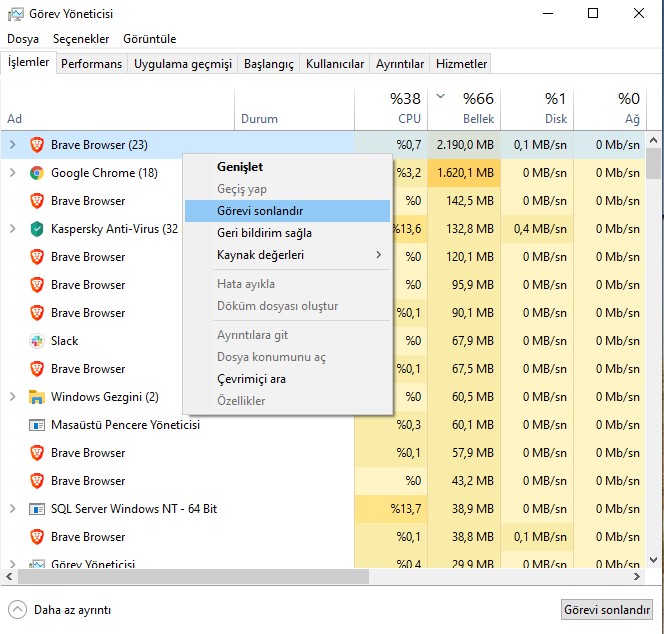Switch to the Performans tab
The width and height of the screenshot is (664, 634).
pos(91,64)
